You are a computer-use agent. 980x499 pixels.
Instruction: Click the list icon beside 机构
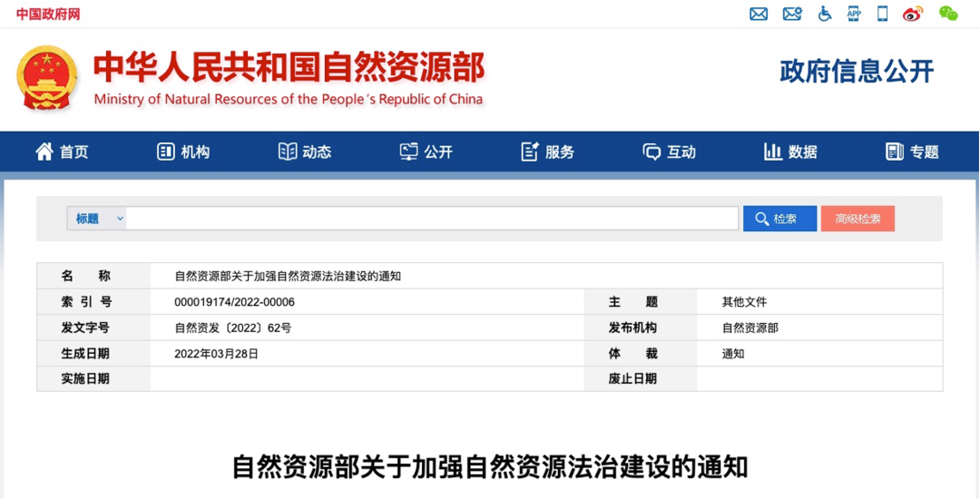coord(166,152)
